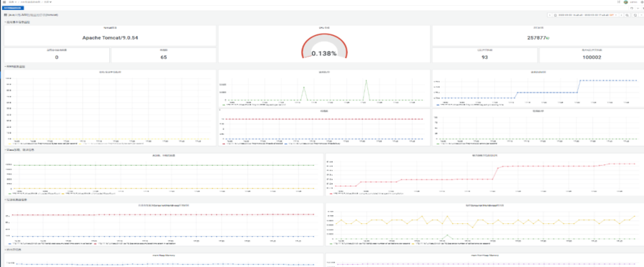Viewport: 644px width, 267px height.
Task: Click the zoom out magnifier icon
Action: coord(627,15)
